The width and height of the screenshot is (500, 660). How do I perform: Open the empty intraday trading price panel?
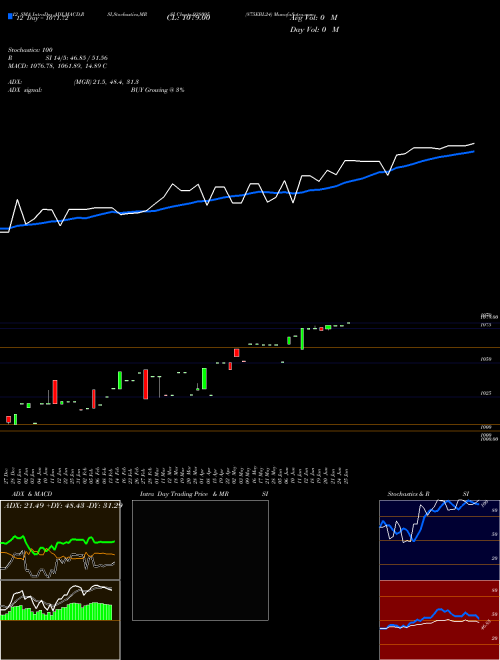[x=200, y=560]
